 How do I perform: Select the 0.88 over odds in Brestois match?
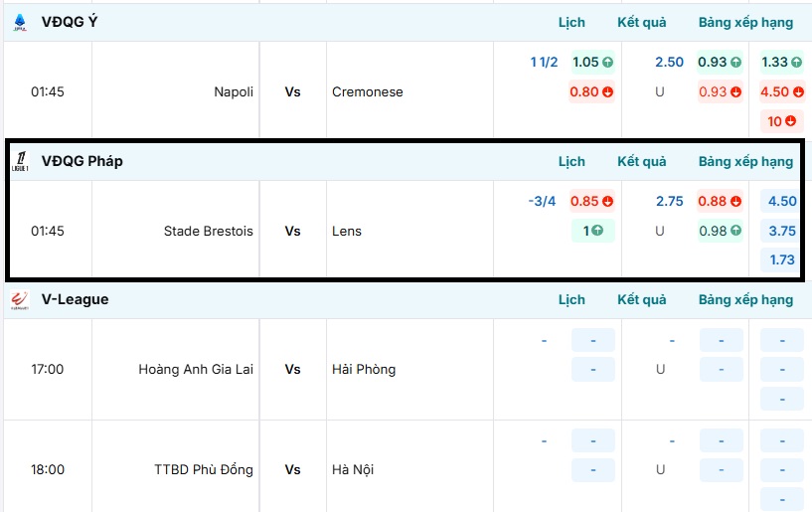(x=720, y=201)
